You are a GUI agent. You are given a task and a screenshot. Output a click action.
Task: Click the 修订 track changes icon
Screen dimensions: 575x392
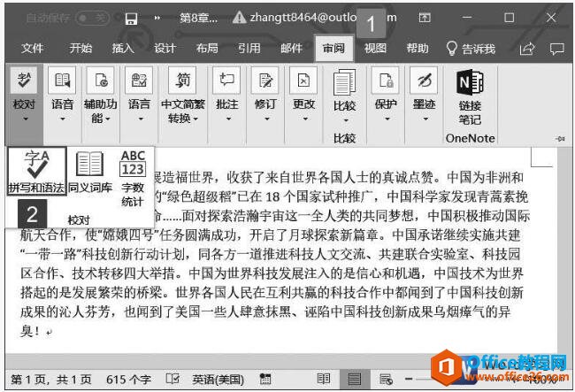[265, 80]
